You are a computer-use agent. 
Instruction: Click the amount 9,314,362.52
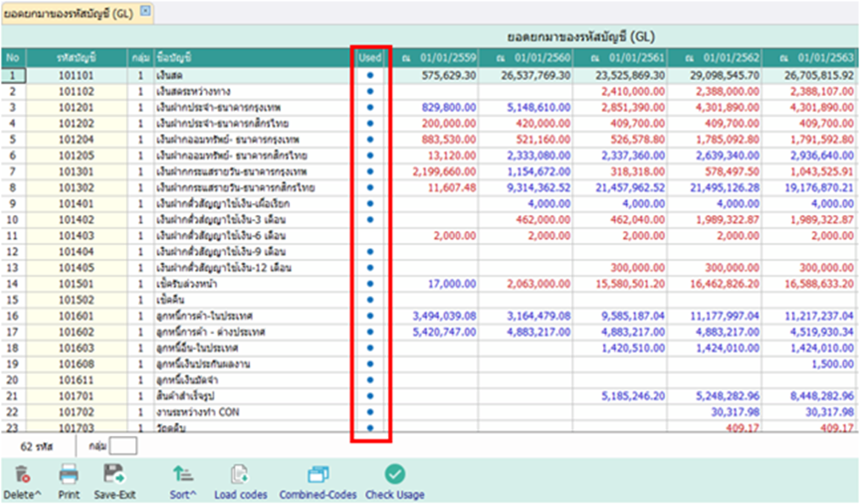click(x=538, y=188)
